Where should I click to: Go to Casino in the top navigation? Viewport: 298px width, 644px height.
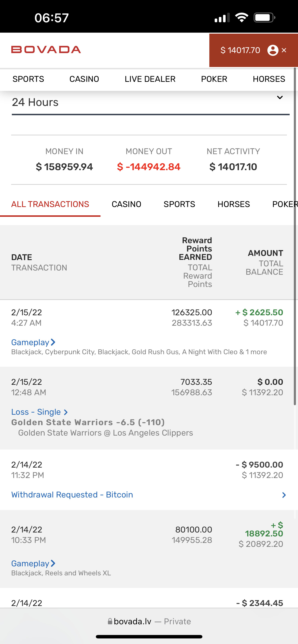(84, 79)
